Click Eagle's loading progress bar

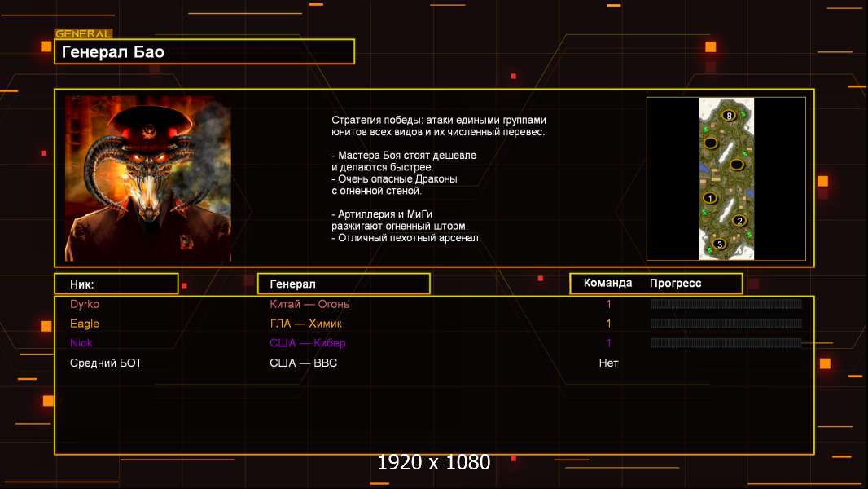pyautogui.click(x=726, y=323)
